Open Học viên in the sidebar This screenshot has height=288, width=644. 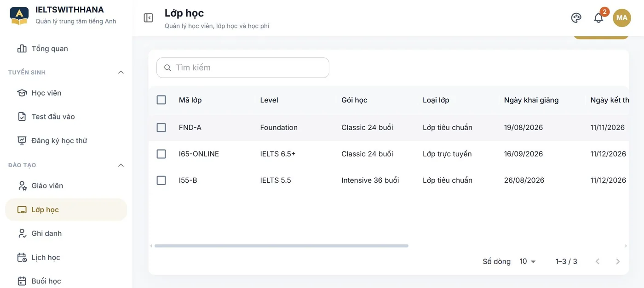[x=66, y=93]
